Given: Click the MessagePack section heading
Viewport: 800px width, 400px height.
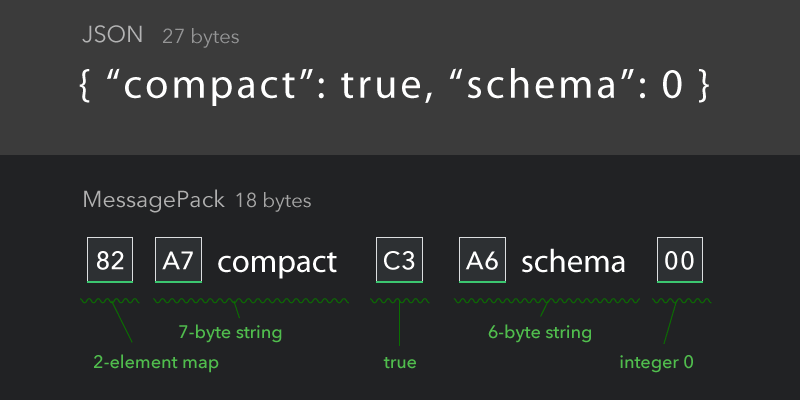Looking at the screenshot, I should [154, 200].
